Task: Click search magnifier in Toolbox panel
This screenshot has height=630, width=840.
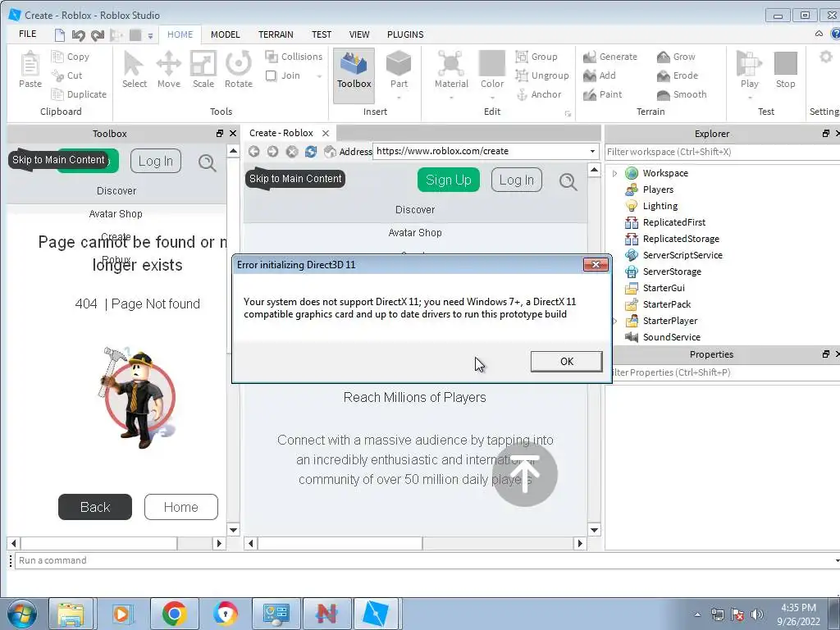Action: pyautogui.click(x=207, y=162)
